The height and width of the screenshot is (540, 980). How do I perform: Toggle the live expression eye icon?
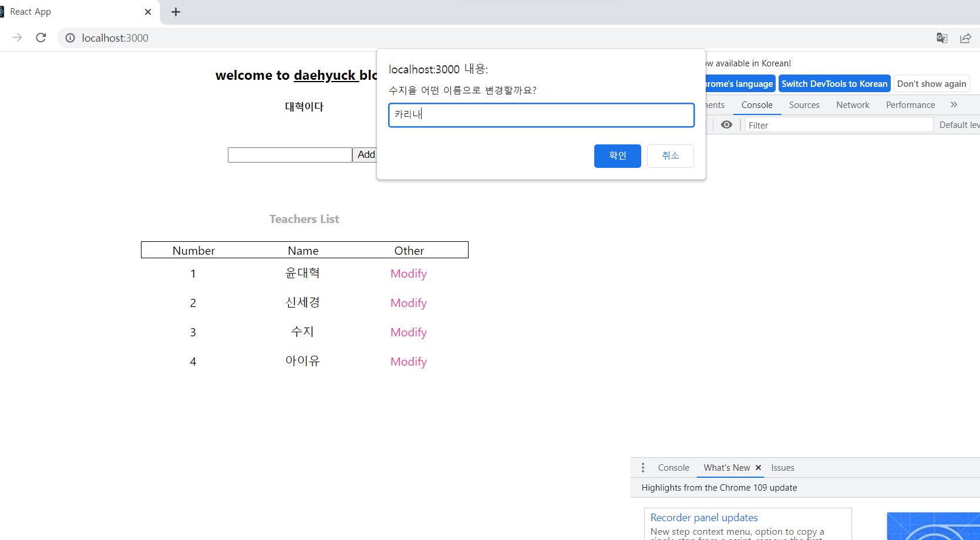[726, 124]
